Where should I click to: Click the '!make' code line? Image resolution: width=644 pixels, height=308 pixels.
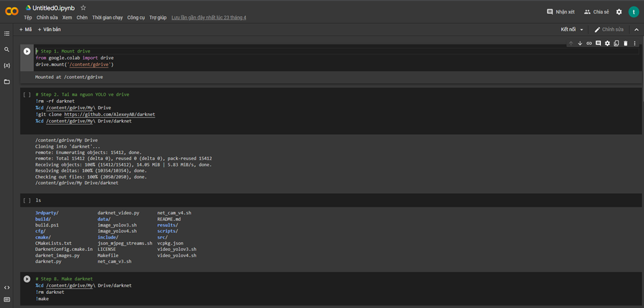coord(42,299)
